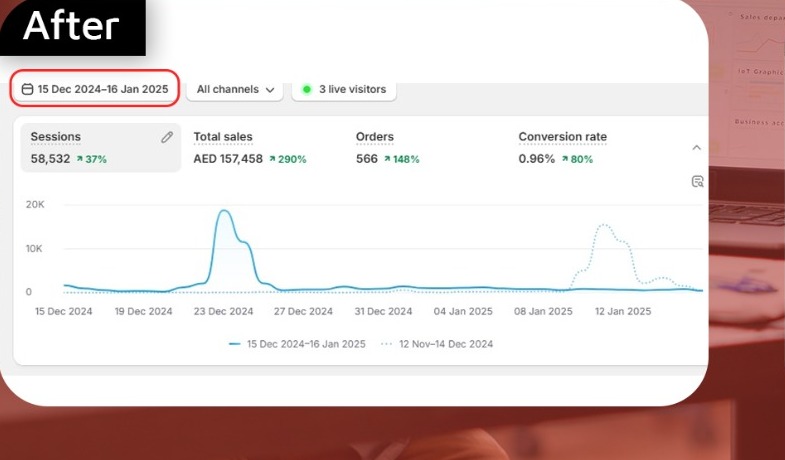Screen dimensions: 785x460
Task: Click the 3 live visitors button
Action: click(344, 90)
